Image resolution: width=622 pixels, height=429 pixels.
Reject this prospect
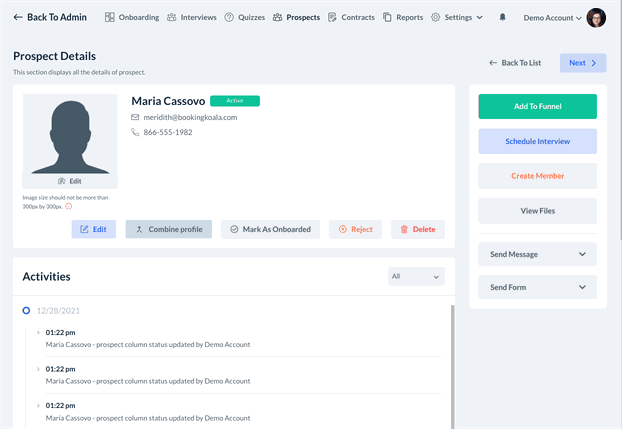click(355, 229)
